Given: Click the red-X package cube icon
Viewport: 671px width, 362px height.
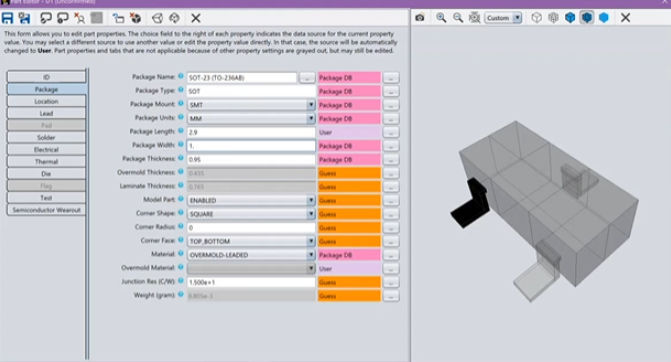Looking at the screenshot, I should (136, 18).
